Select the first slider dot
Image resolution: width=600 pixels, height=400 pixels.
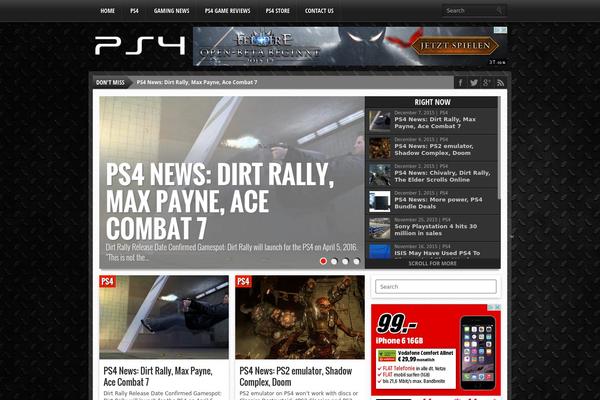click(323, 261)
